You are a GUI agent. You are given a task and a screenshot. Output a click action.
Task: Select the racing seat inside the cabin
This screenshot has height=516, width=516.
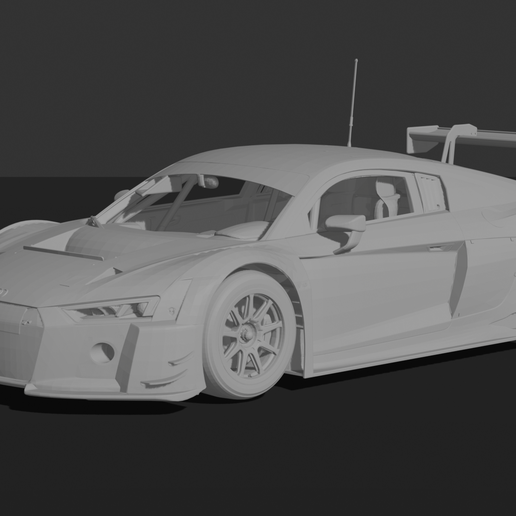[387, 199]
